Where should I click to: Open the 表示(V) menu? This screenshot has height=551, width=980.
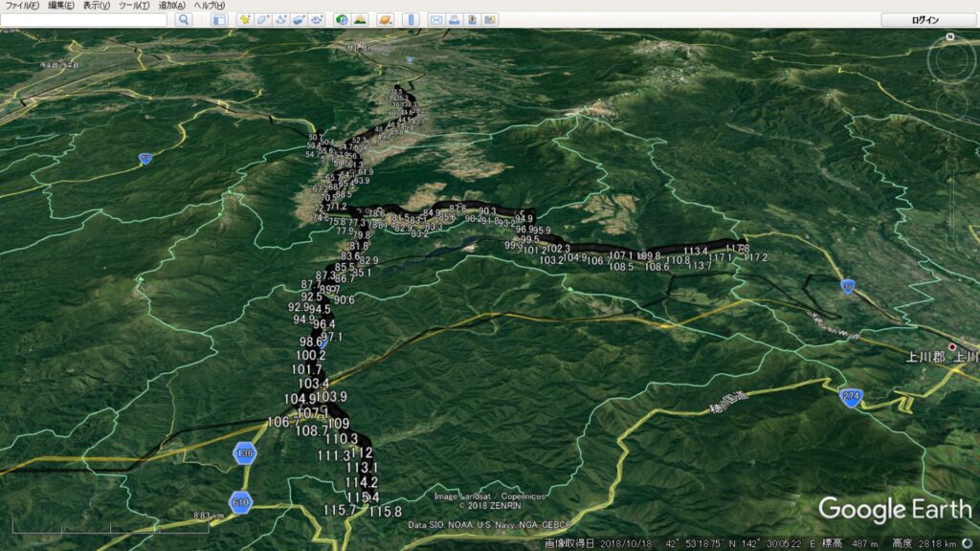coord(97,6)
